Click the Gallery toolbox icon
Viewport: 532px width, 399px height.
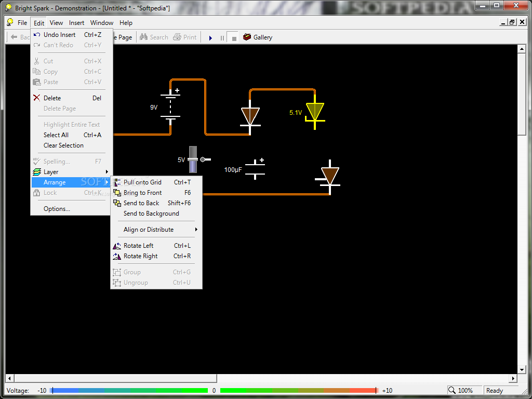[x=247, y=37]
